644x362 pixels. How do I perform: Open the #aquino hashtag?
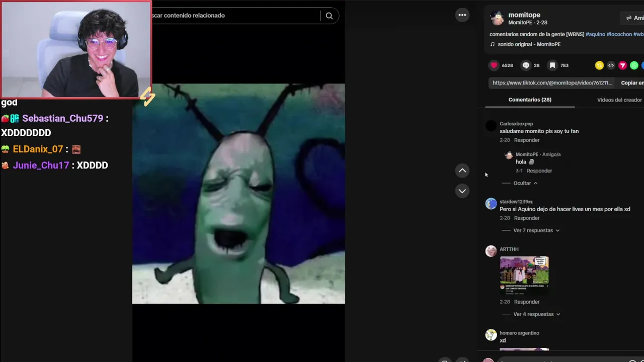(595, 34)
